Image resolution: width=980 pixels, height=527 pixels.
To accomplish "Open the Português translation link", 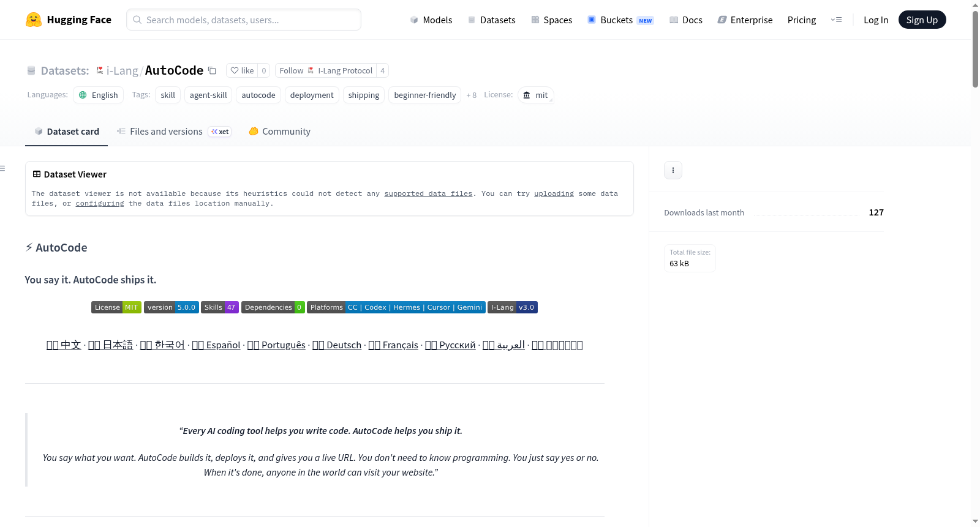I will [276, 345].
